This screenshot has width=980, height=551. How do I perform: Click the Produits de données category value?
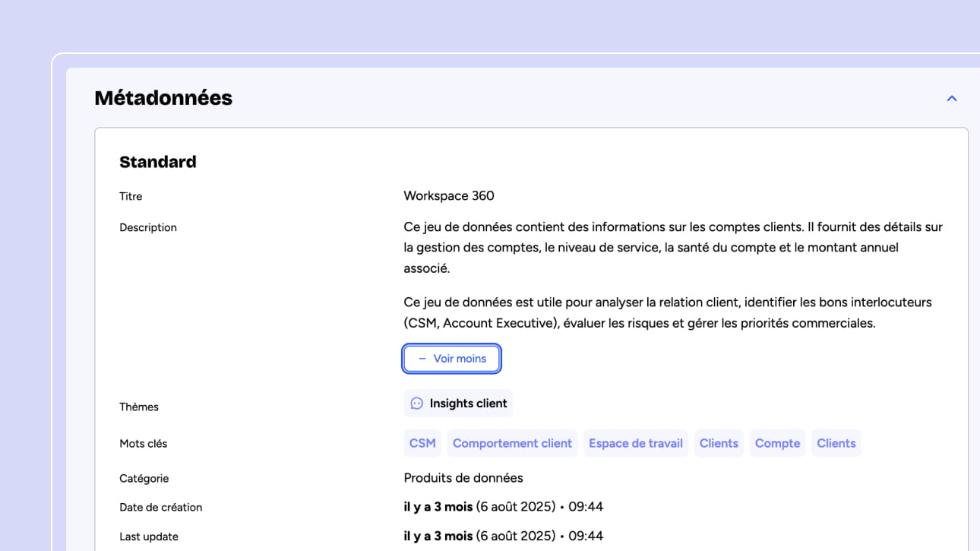click(463, 478)
